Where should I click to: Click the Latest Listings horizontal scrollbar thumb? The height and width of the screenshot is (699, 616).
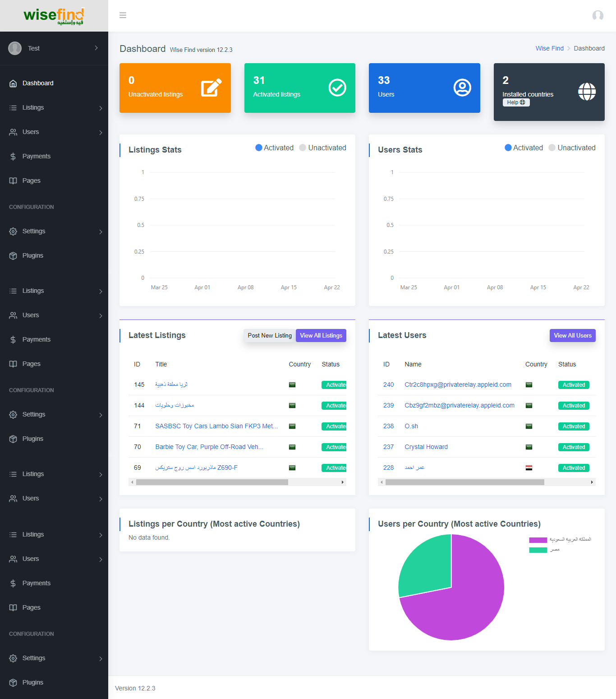pyautogui.click(x=212, y=482)
